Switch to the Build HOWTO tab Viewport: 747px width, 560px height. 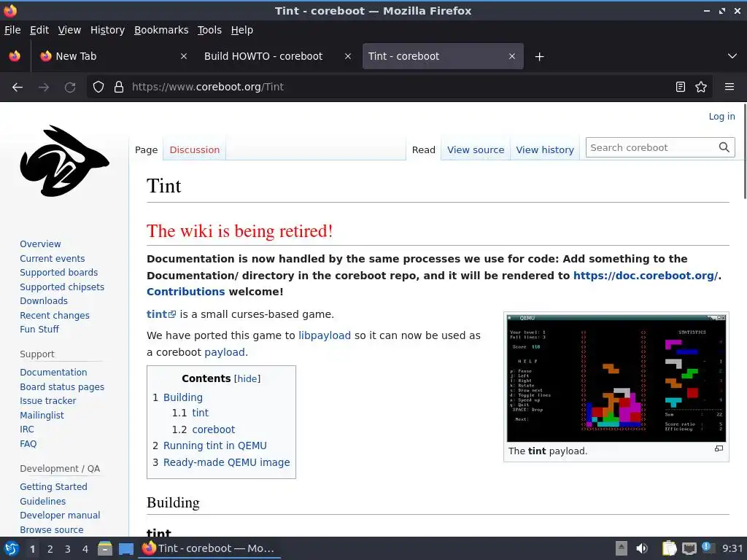click(263, 56)
